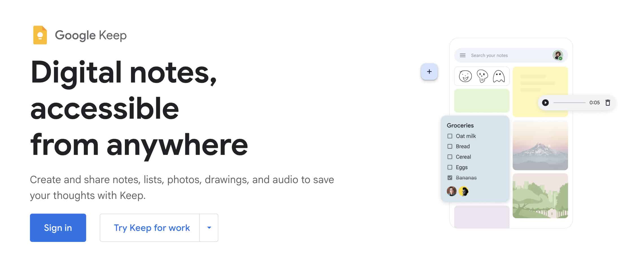This screenshot has height=273, width=644.
Task: Check the Oat milk checkbox
Action: [x=450, y=136]
